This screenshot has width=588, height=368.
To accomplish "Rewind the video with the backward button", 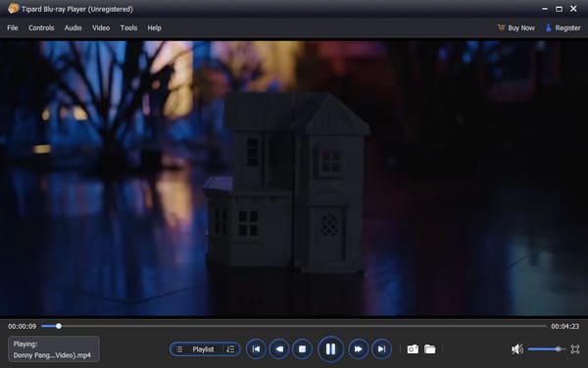I will click(x=279, y=349).
